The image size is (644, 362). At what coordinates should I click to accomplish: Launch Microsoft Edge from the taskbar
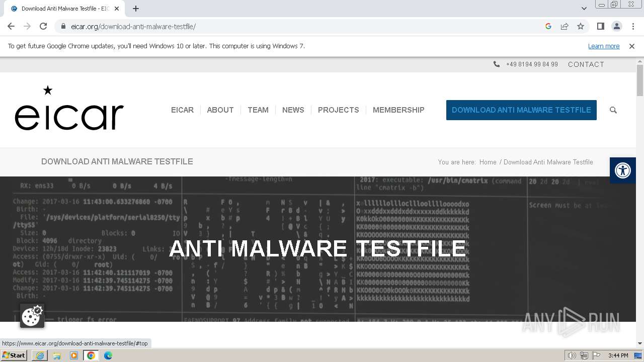(108, 355)
